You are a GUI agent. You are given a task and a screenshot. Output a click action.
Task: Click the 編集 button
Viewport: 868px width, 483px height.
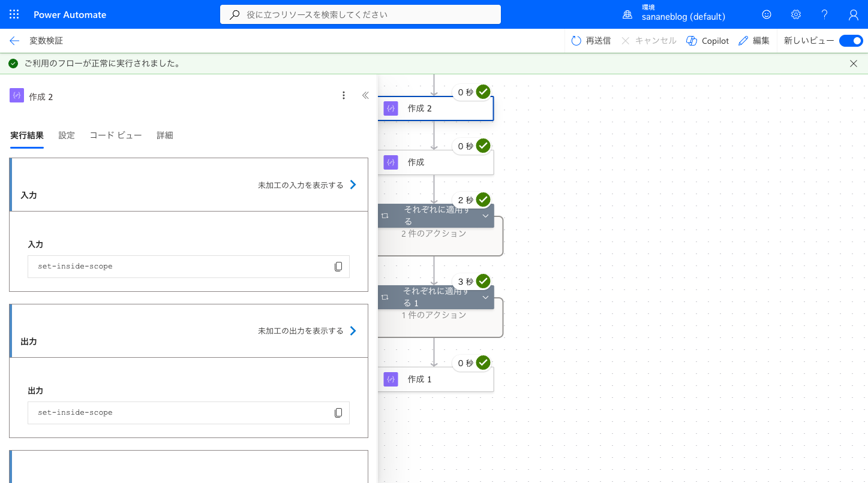tap(754, 41)
